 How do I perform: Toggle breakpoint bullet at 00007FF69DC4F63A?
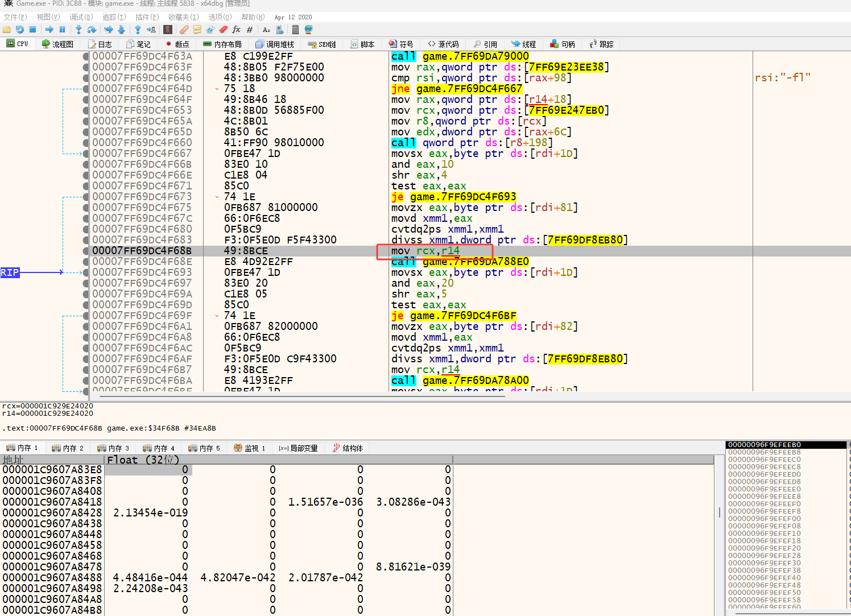[x=86, y=56]
